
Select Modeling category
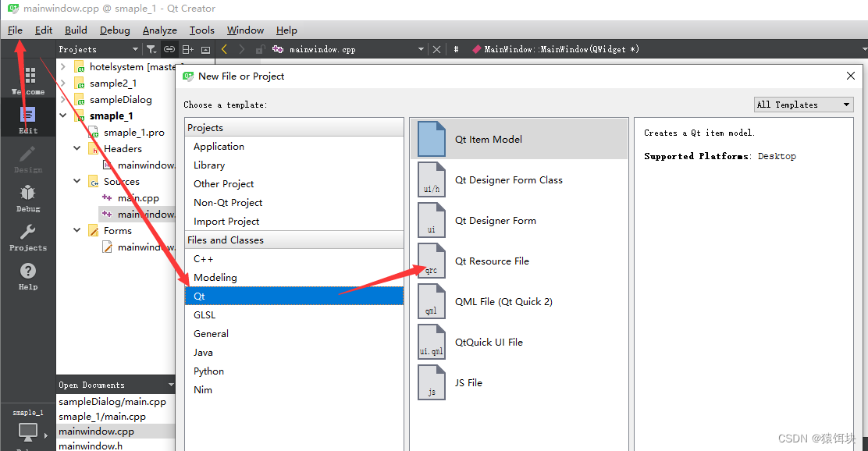point(294,277)
